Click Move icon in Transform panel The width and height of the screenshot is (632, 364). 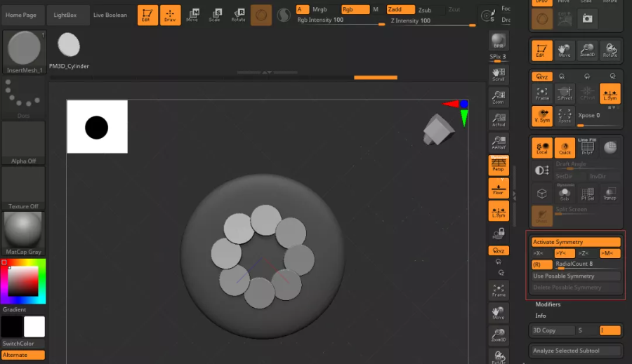click(565, 50)
